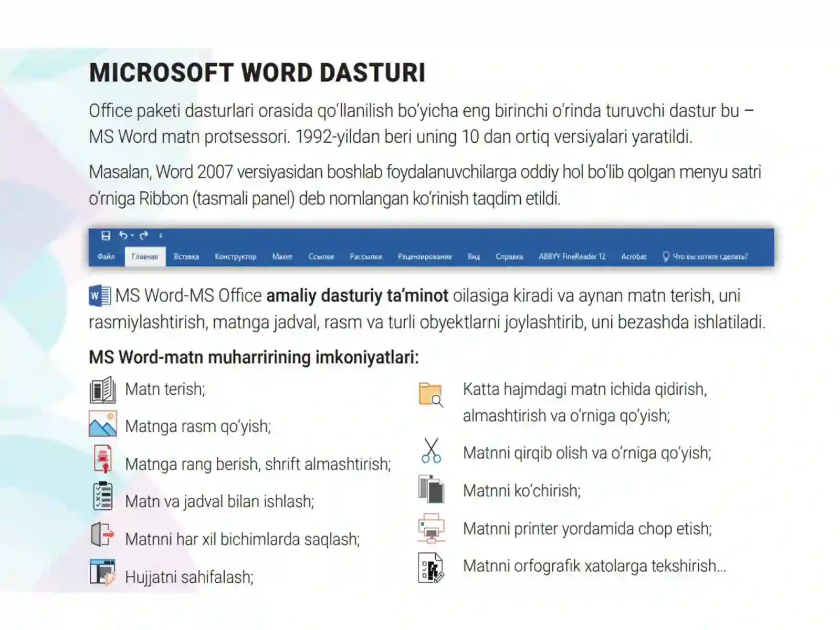Click the Save icon in the quick access toolbar
This screenshot has width=840, height=630.
106,236
